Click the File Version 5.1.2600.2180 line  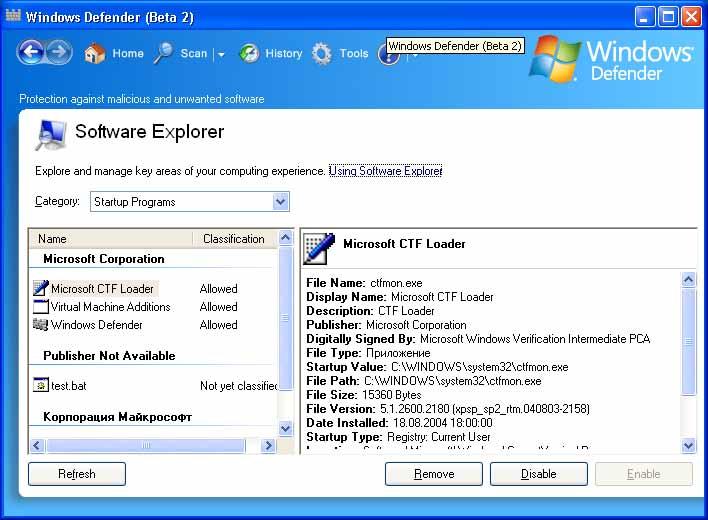[448, 409]
